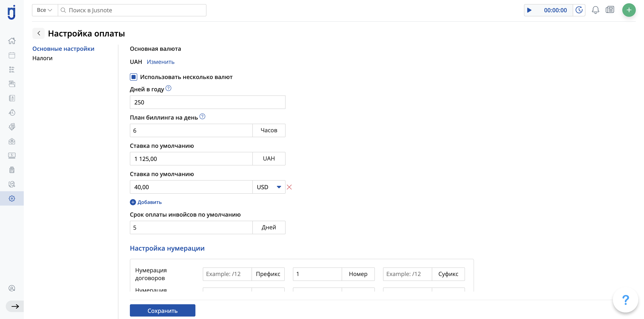Open the help question mark bubble

click(626, 300)
